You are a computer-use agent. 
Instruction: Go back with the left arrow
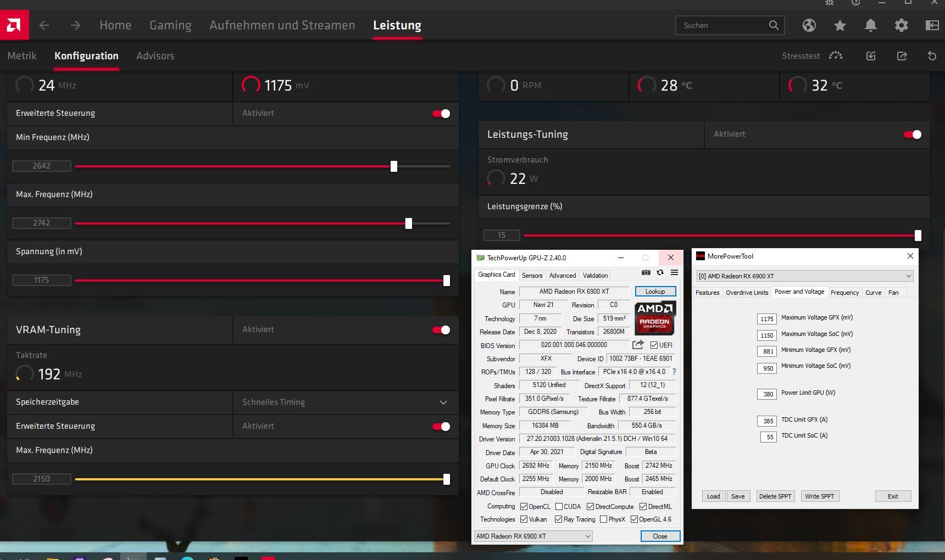[x=44, y=25]
